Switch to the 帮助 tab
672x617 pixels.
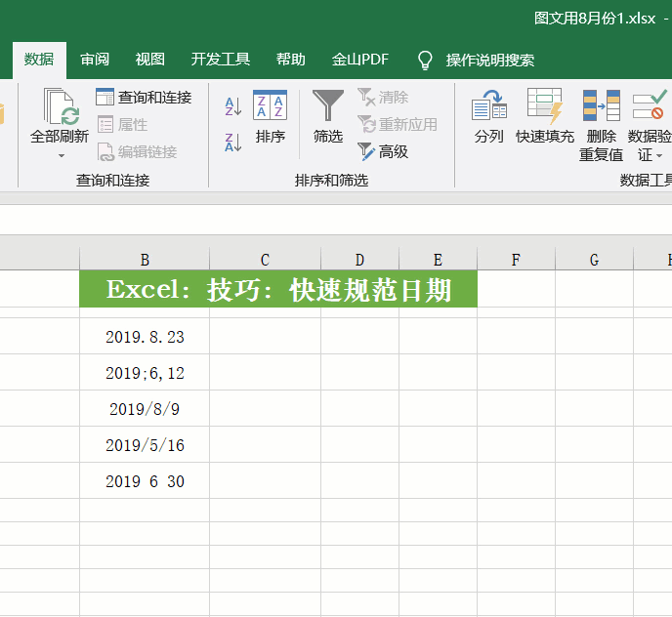click(x=290, y=60)
